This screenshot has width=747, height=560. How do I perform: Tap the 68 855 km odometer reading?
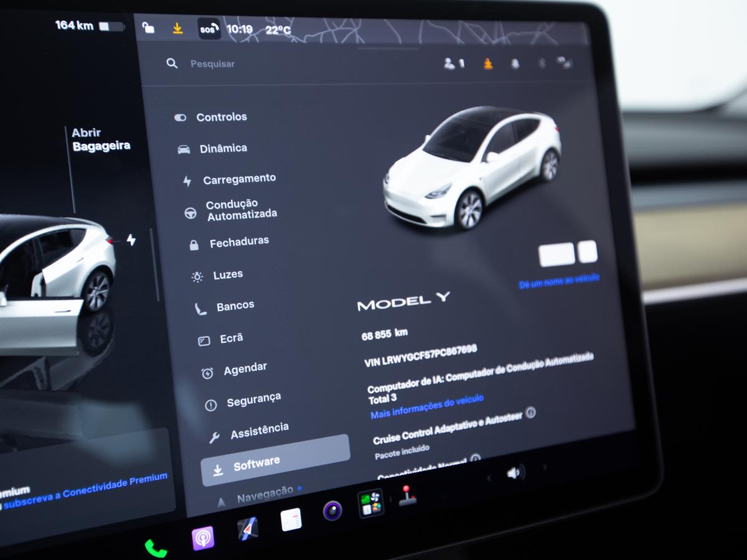[x=384, y=334]
